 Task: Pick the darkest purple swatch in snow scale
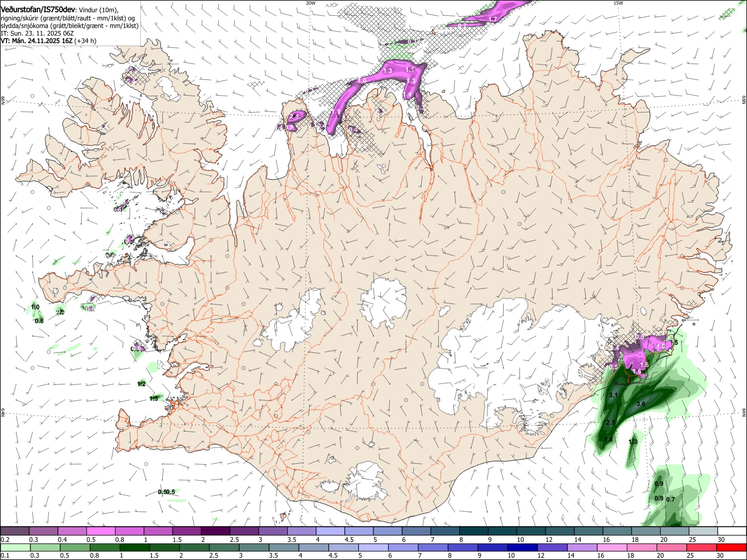[x=215, y=531]
